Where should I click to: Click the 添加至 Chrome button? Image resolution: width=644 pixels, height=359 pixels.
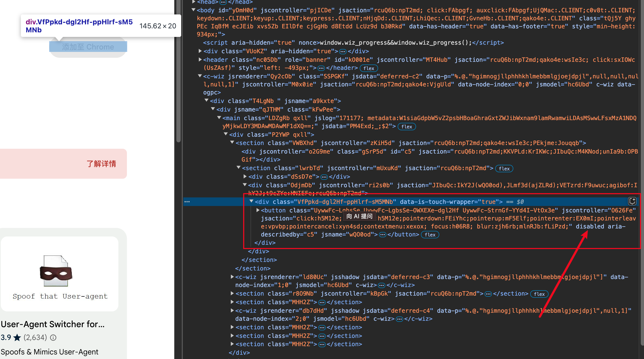[88, 47]
